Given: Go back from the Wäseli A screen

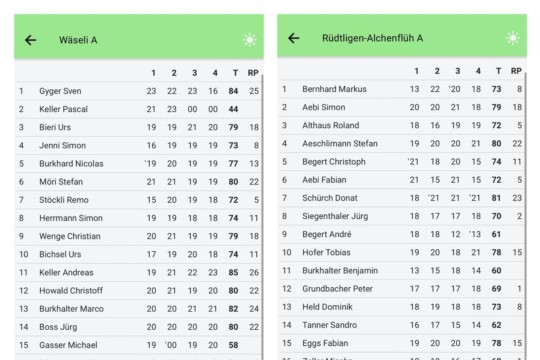Looking at the screenshot, I should 30,40.
